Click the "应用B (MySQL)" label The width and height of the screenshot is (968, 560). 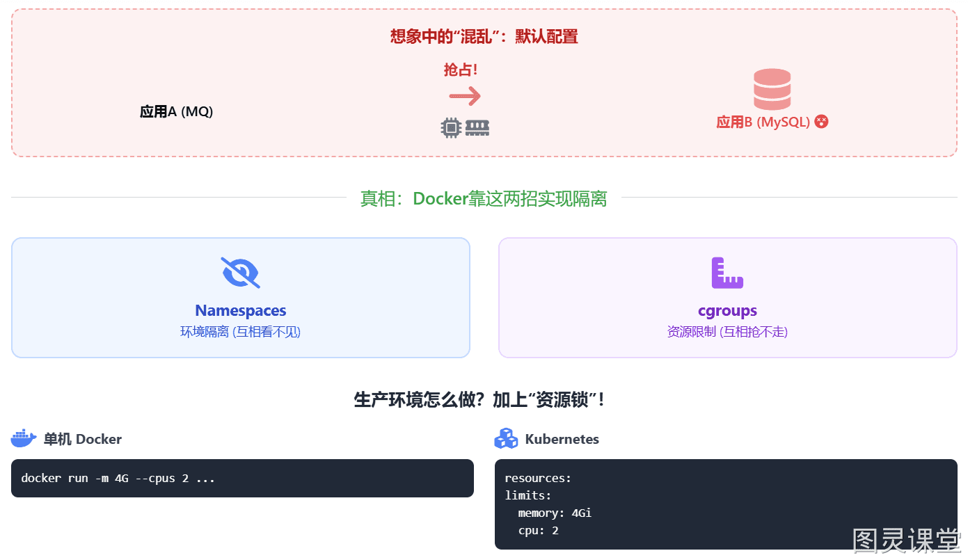(763, 122)
